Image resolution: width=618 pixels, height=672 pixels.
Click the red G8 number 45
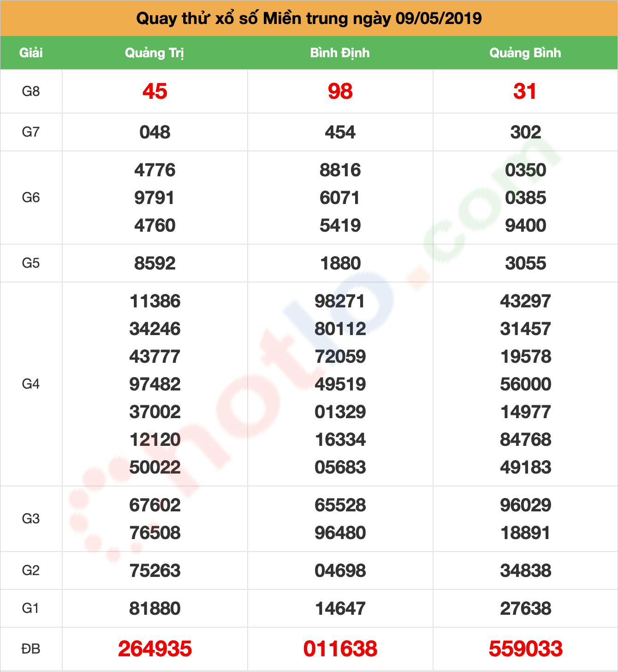click(x=155, y=91)
